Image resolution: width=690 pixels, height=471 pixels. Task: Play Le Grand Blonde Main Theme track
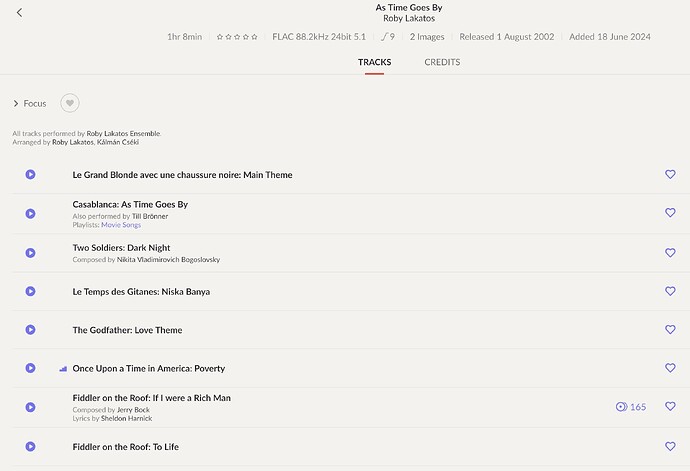point(30,174)
